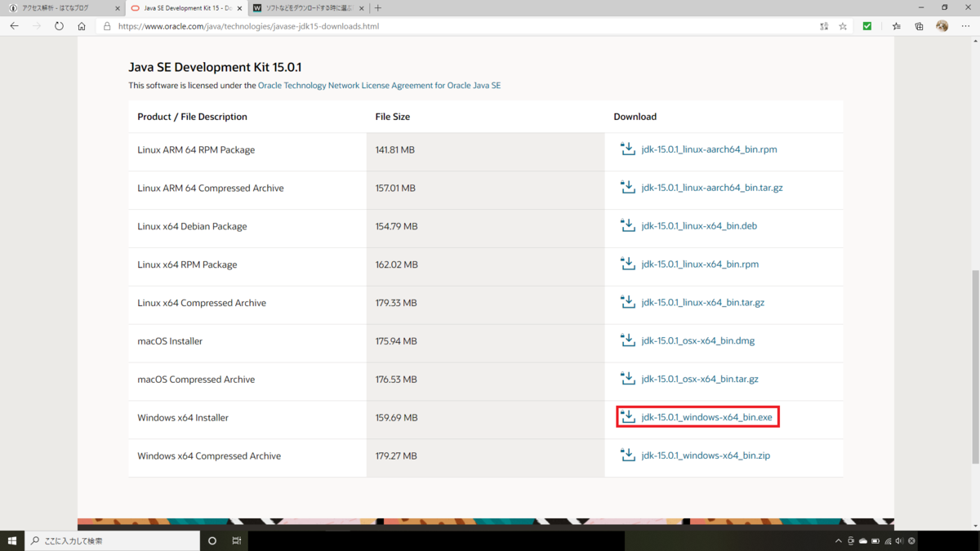Open the Windows Start menu
This screenshot has width=980, height=551.
pos(12,540)
